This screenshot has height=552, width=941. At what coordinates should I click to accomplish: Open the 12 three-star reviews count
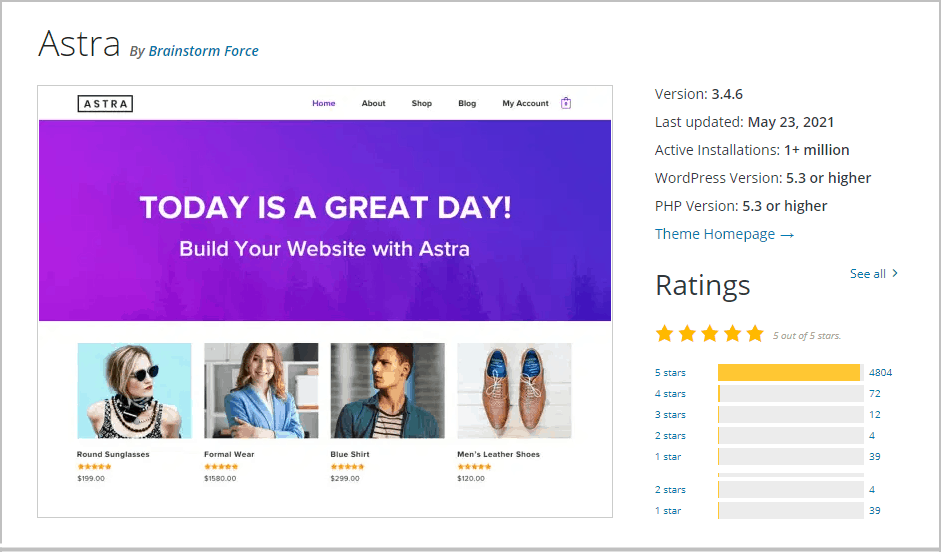[x=875, y=415]
